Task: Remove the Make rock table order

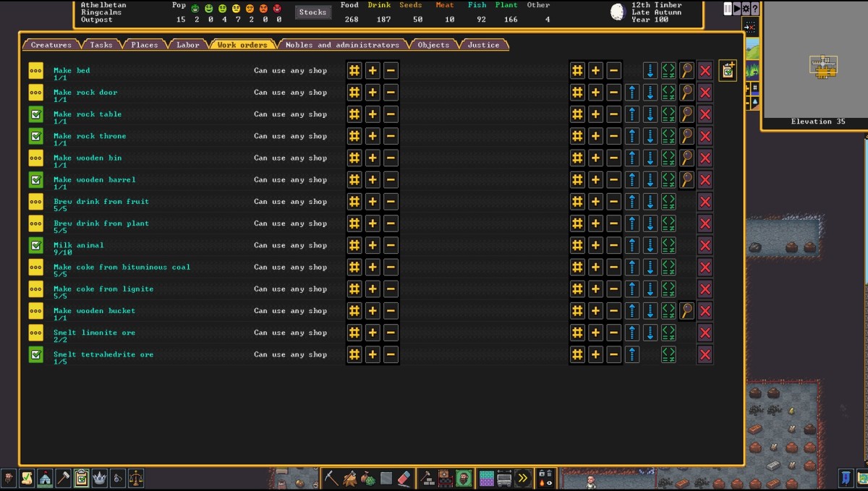Action: [x=705, y=114]
